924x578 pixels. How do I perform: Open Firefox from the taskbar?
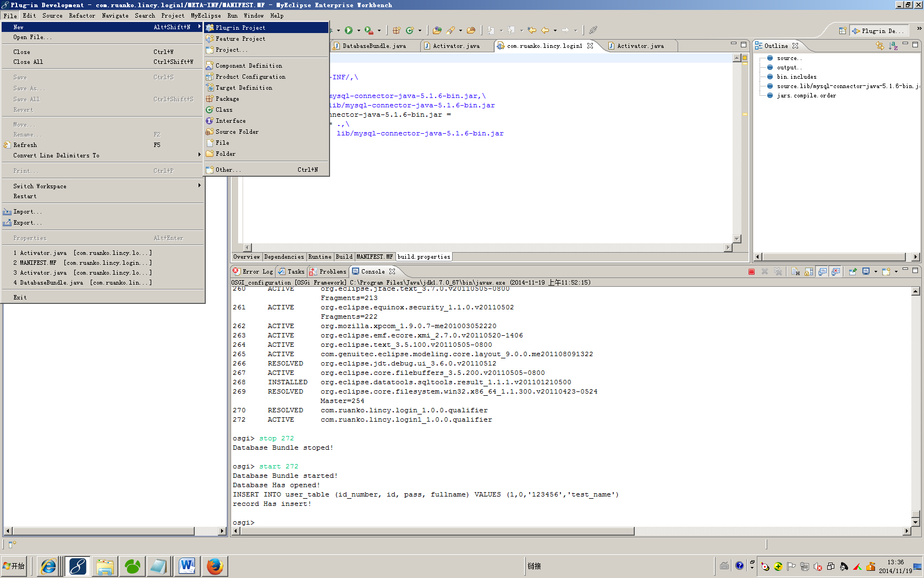click(x=215, y=566)
